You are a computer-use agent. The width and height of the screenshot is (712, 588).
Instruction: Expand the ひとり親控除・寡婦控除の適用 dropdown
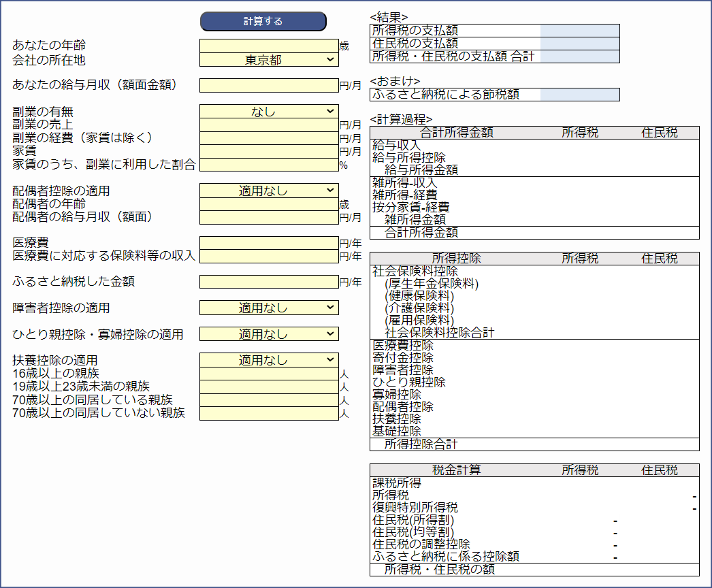tap(269, 334)
